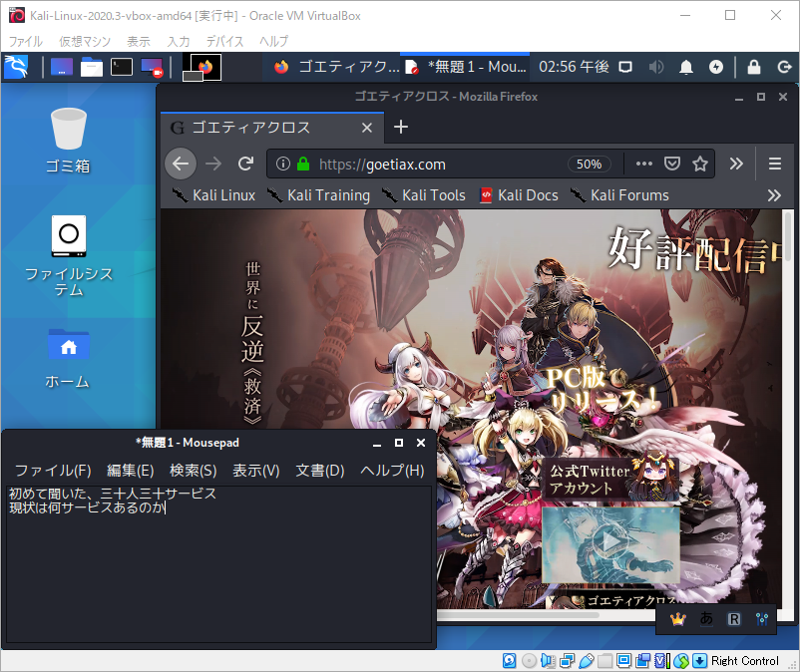
Task: Open the VirtualBox デバイス menu
Action: pyautogui.click(x=224, y=41)
